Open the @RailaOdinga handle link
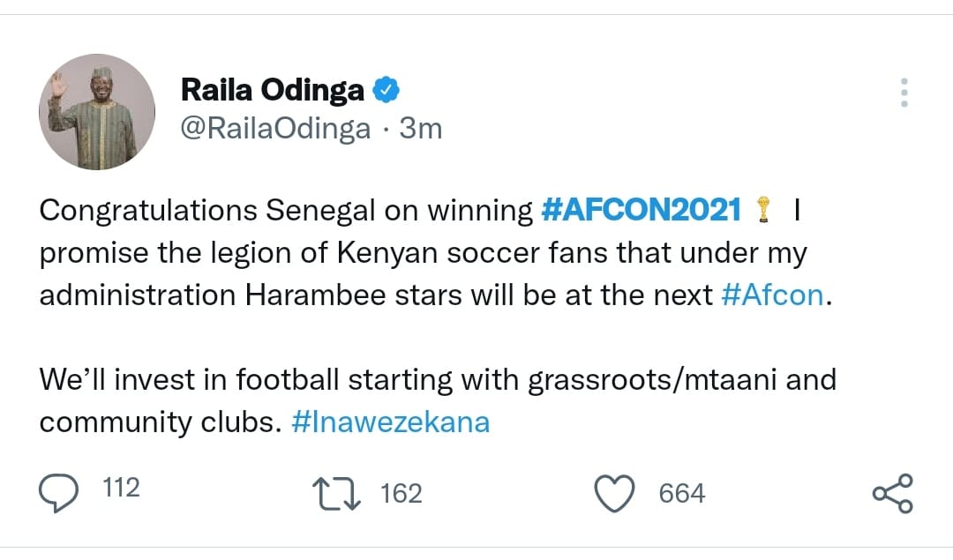This screenshot has width=953, height=560. (x=275, y=129)
